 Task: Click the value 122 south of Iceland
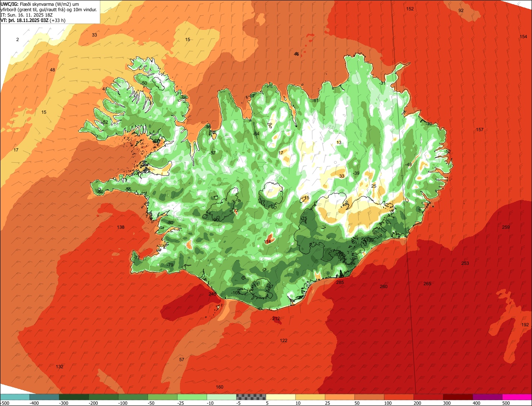(283, 340)
